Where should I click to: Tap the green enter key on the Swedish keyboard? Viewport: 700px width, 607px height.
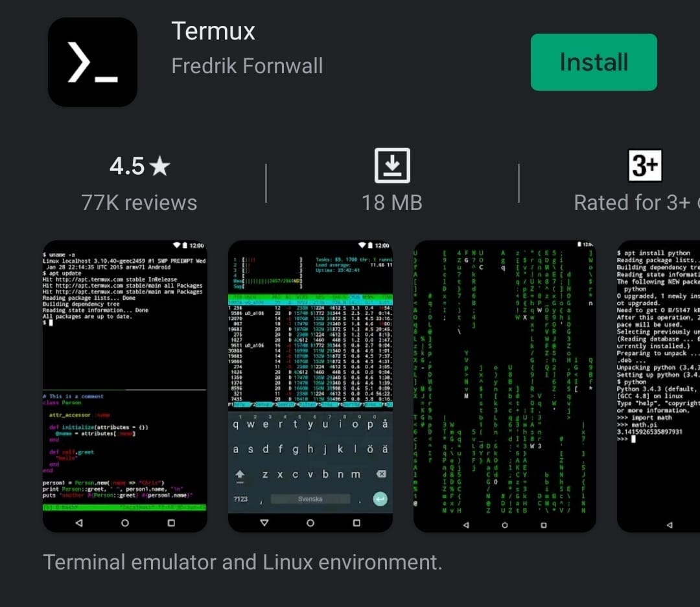click(379, 499)
